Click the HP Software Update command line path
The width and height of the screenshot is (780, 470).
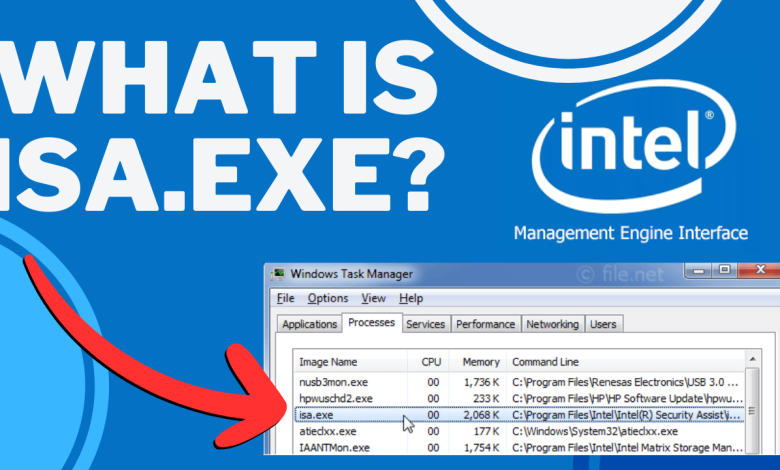point(627,399)
